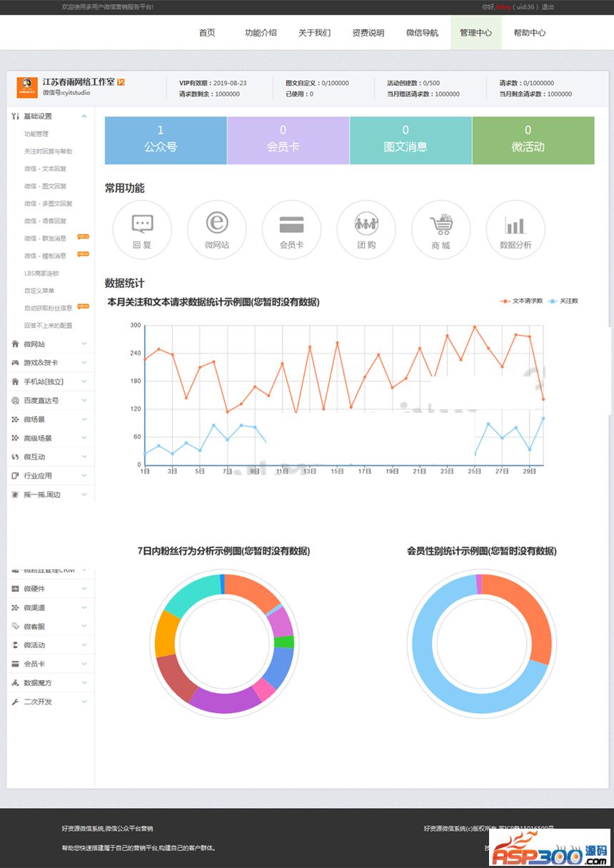The height and width of the screenshot is (868, 614).
Task: Open 微信 - 文本回复 in the sidebar
Action: pyautogui.click(x=45, y=169)
